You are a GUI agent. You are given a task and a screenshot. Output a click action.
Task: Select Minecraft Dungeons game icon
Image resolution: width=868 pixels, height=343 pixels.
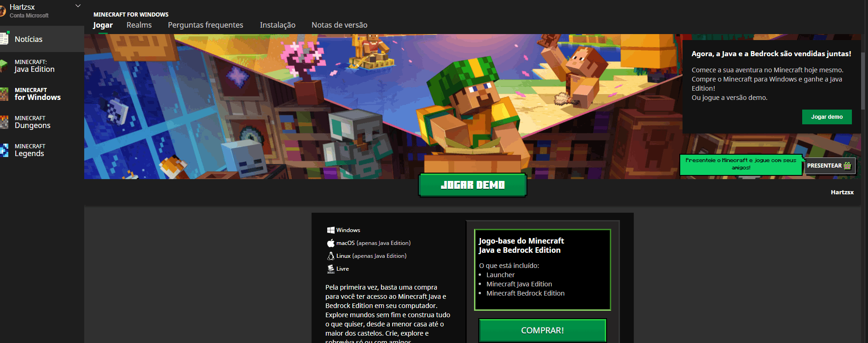(4, 122)
